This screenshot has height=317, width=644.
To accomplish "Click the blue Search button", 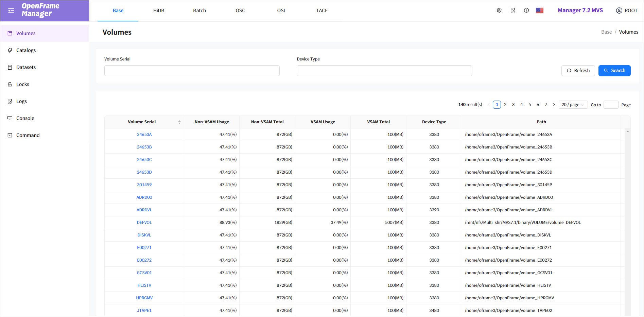I will 614,71.
